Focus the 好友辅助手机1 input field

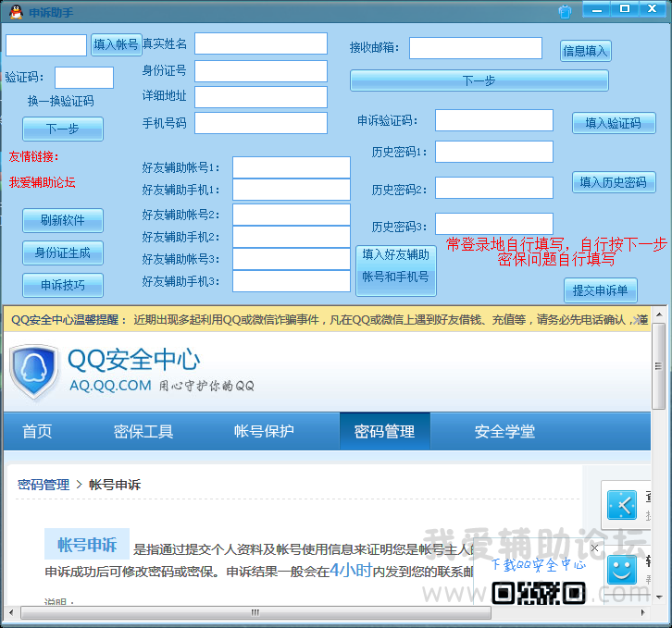point(292,190)
